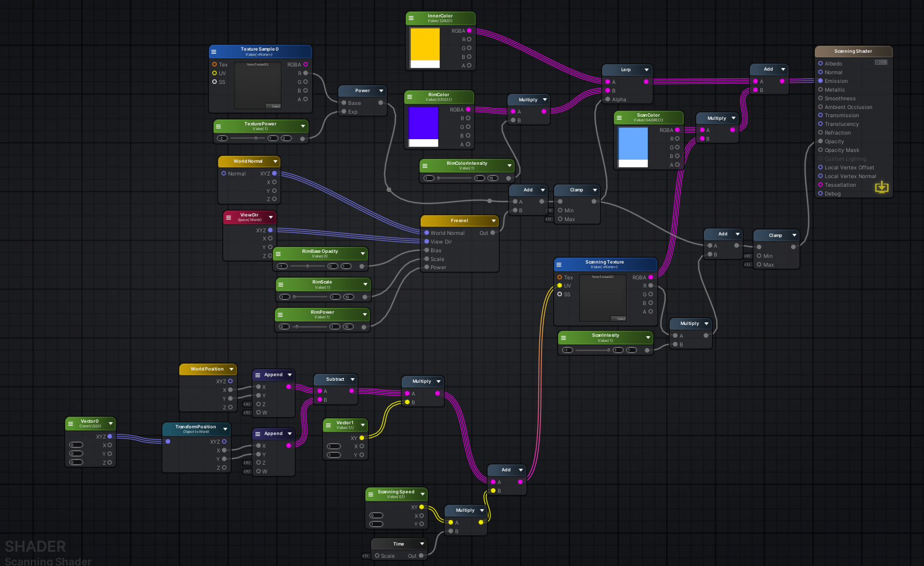Image resolution: width=924 pixels, height=566 pixels.
Task: Click the hamburger icon on Scanning Speed node
Action: [372, 494]
